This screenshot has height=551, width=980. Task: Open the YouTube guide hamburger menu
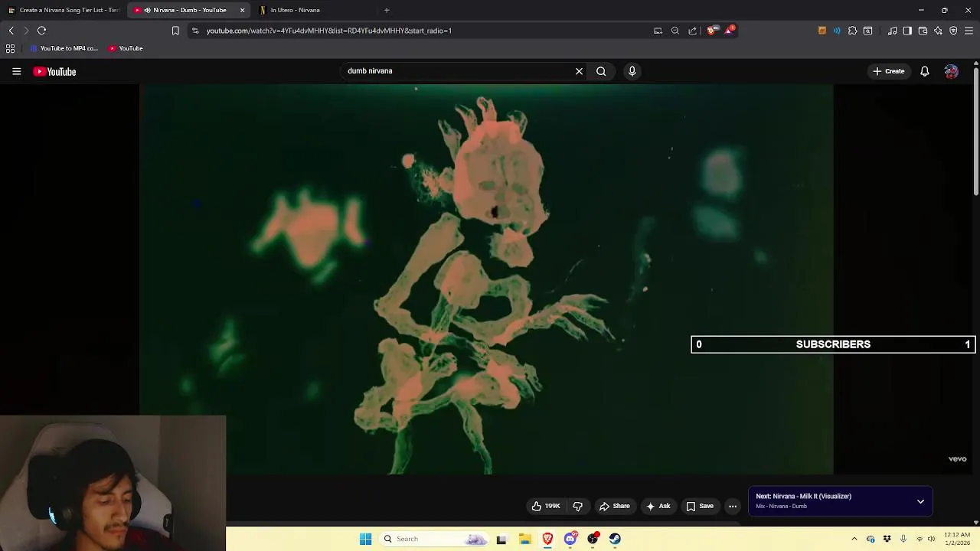pos(16,71)
